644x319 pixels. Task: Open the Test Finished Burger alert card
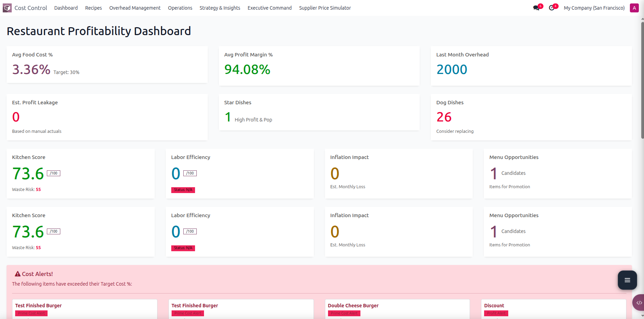38,305
